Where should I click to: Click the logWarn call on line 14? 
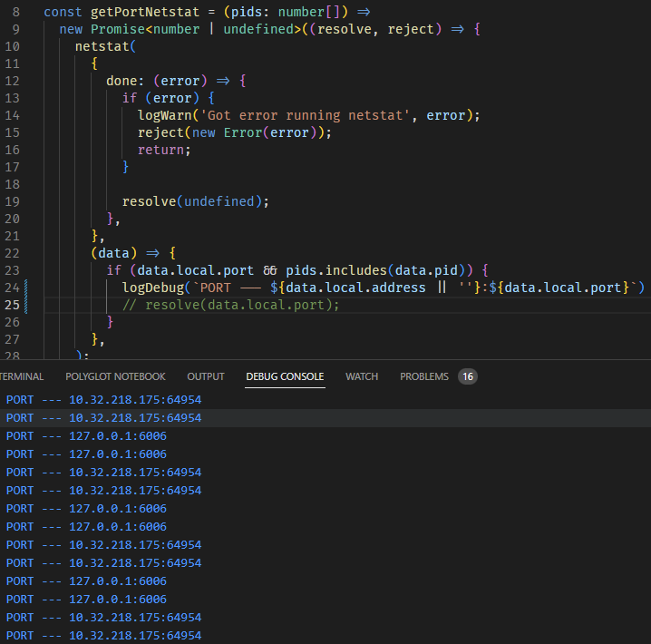pos(165,115)
